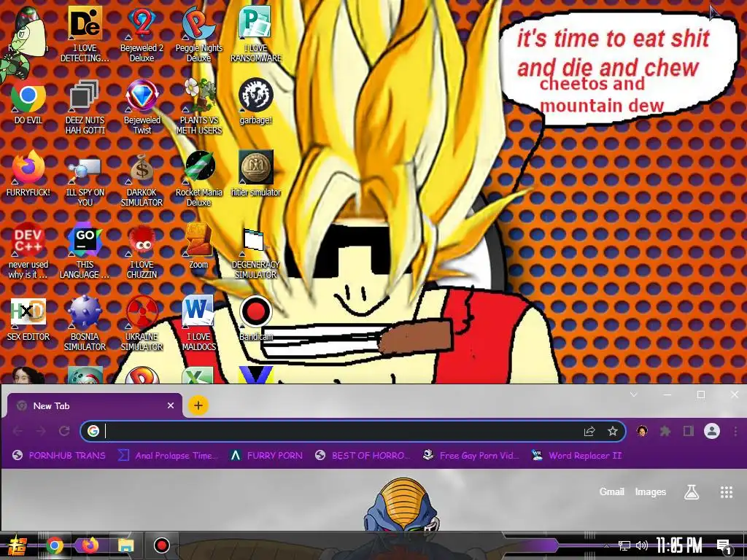This screenshot has height=560, width=747.
Task: Open Gmail from the New Tab page
Action: [x=611, y=492]
